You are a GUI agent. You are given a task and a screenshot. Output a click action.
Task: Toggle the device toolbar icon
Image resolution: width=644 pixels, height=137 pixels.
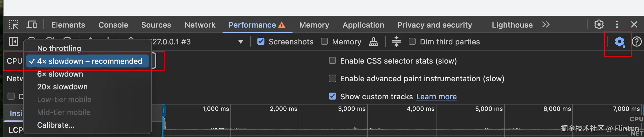click(x=32, y=25)
